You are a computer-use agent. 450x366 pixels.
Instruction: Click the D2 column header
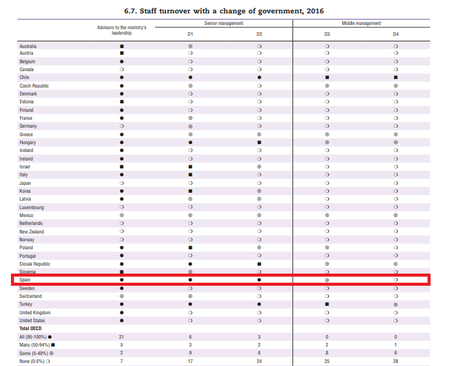[259, 34]
